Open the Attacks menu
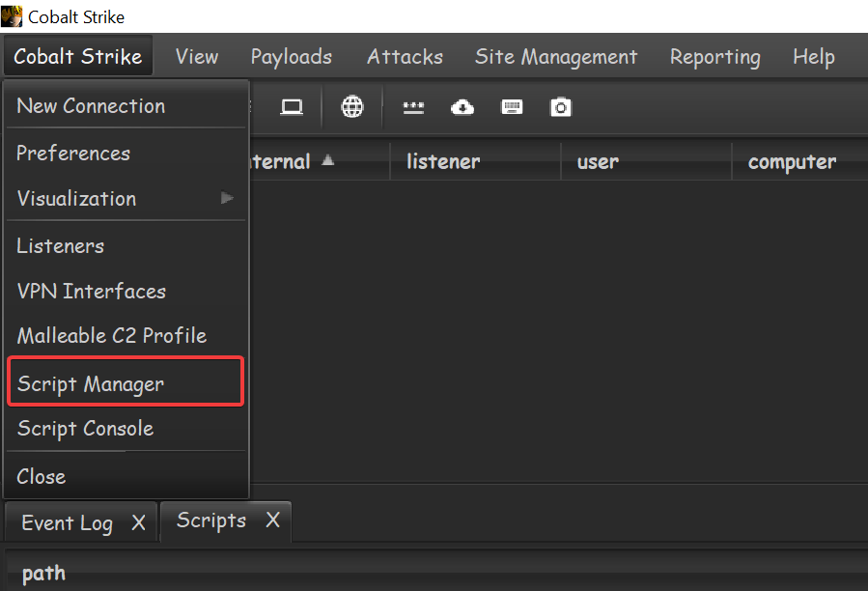Viewport: 868px width, 591px height. click(x=406, y=57)
